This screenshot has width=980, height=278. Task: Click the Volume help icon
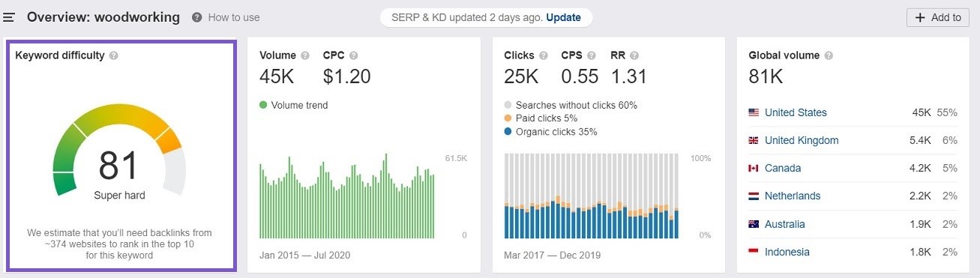305,55
